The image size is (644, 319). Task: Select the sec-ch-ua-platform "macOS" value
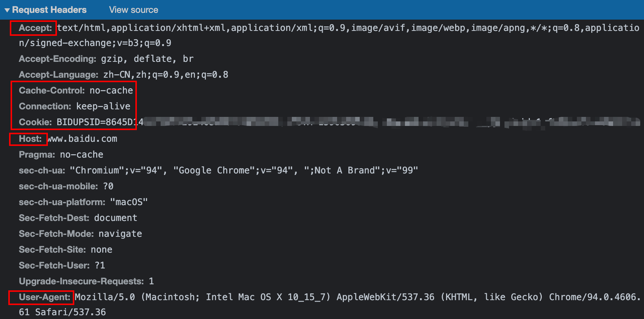pos(129,202)
